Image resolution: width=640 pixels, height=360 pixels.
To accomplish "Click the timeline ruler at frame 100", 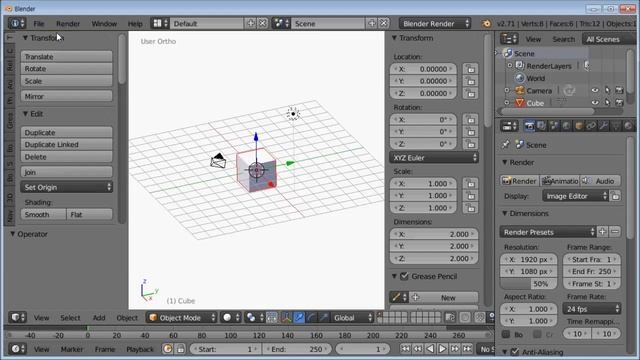I will tap(231, 335).
